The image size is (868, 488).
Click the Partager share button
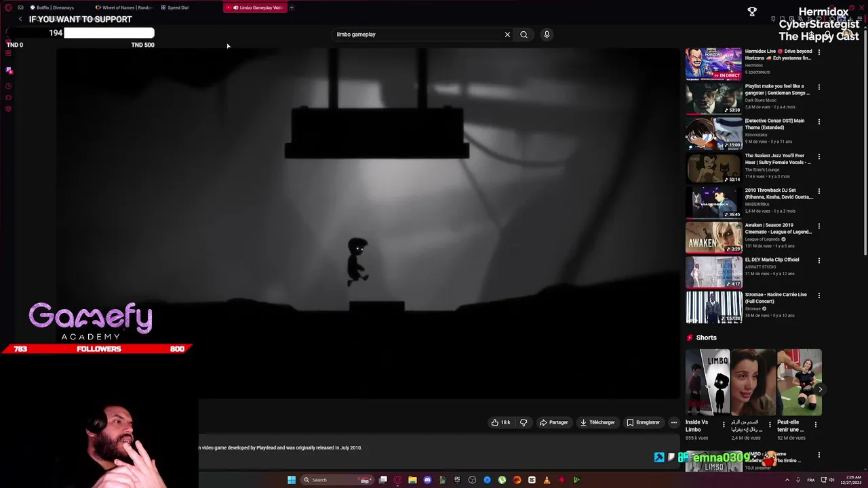coord(553,422)
